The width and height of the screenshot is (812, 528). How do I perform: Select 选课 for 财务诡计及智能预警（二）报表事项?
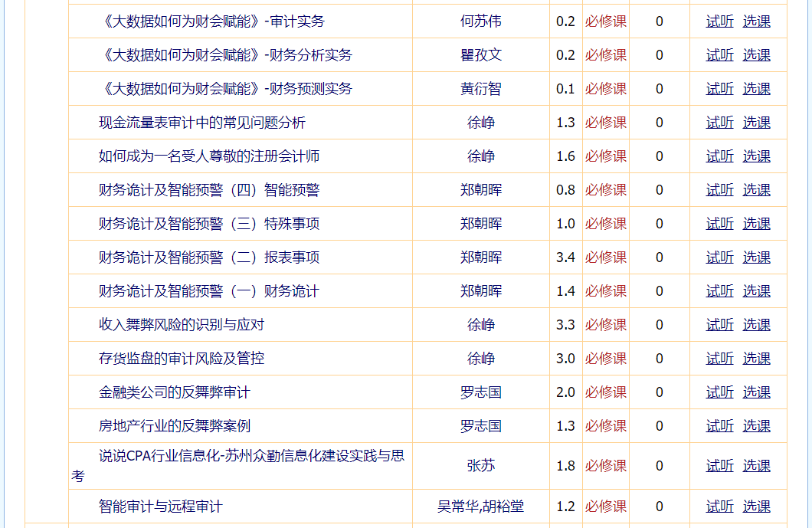click(756, 257)
